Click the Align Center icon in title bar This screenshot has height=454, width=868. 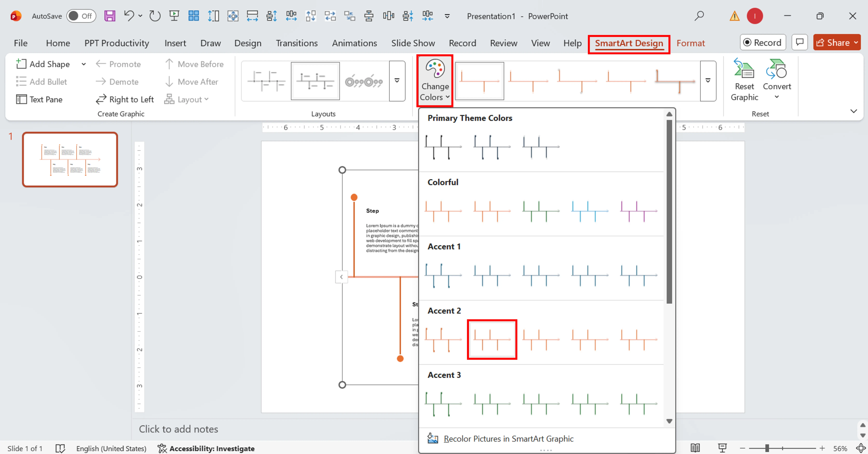coord(369,16)
